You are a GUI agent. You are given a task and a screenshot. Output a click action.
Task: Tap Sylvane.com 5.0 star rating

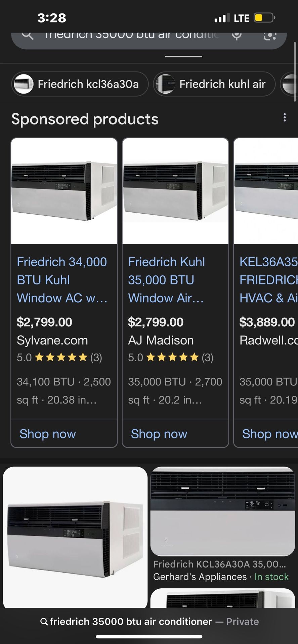tap(59, 358)
